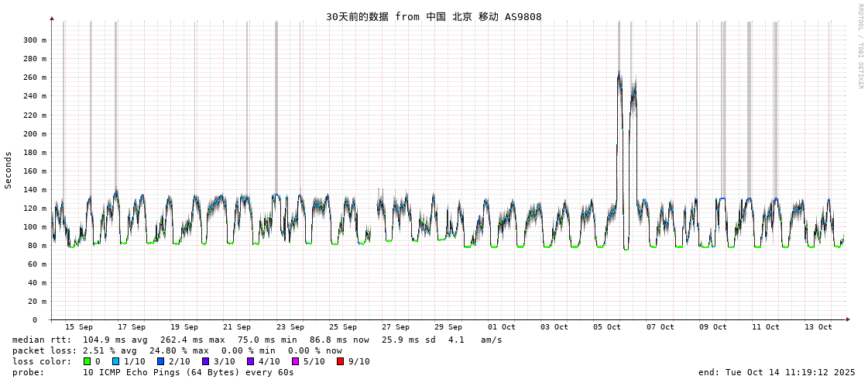Click the magenta 5/10 loss swatch
Viewport: 868px width, 383px height.
295,361
